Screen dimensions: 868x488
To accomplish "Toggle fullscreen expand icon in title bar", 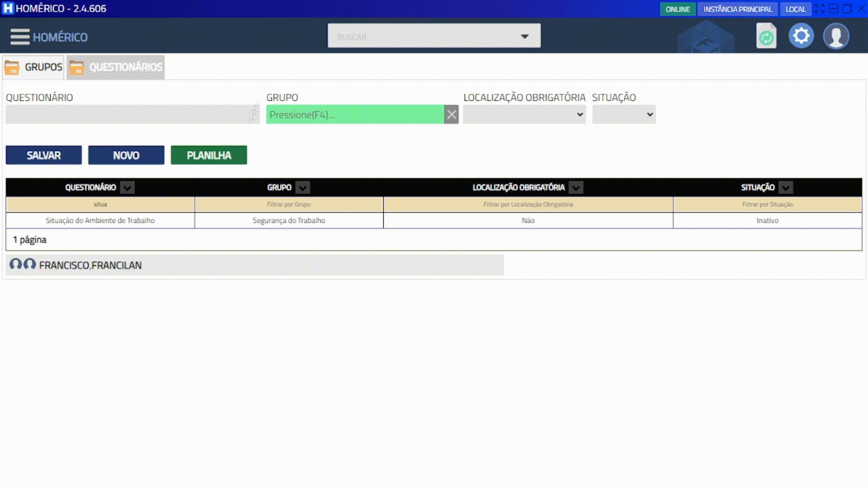I will point(820,9).
